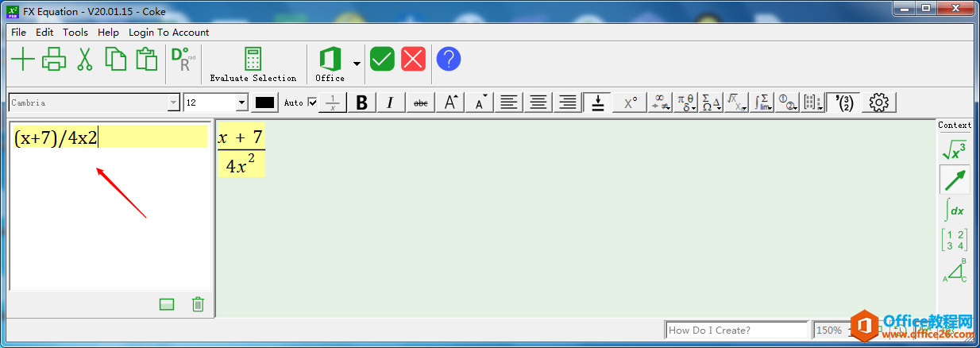This screenshot has height=348, width=980.
Task: Click the black font color swatch
Action: [x=264, y=102]
